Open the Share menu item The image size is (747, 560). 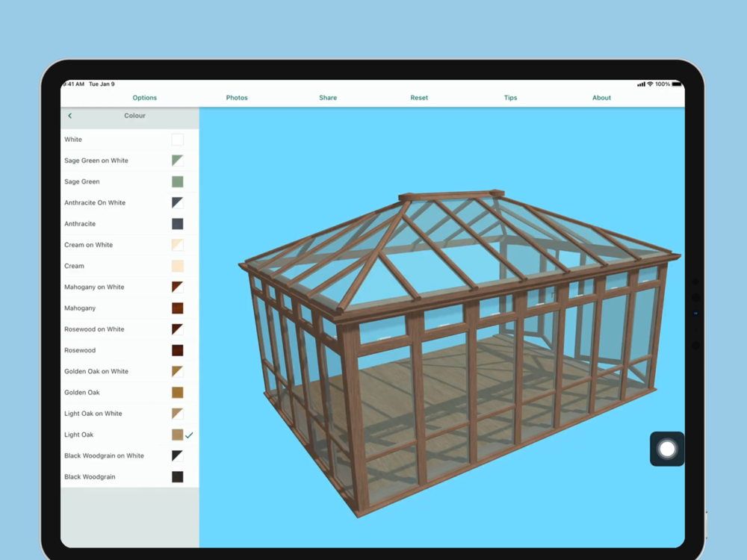pos(328,98)
